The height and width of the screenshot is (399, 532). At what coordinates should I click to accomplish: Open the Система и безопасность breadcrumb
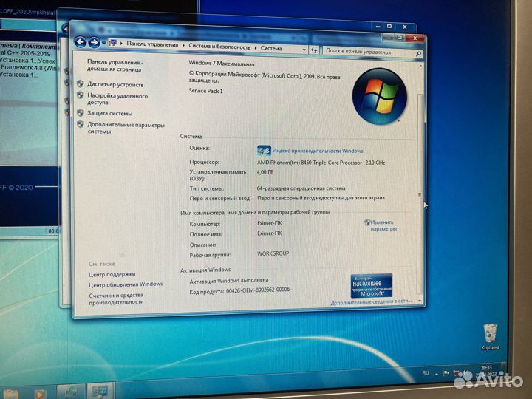tap(219, 47)
